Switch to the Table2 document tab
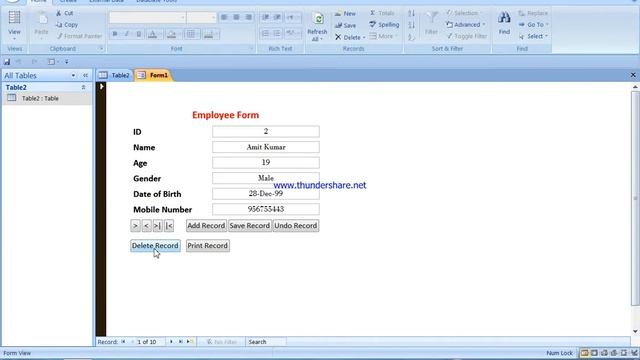This screenshot has width=640, height=360. tap(115, 75)
